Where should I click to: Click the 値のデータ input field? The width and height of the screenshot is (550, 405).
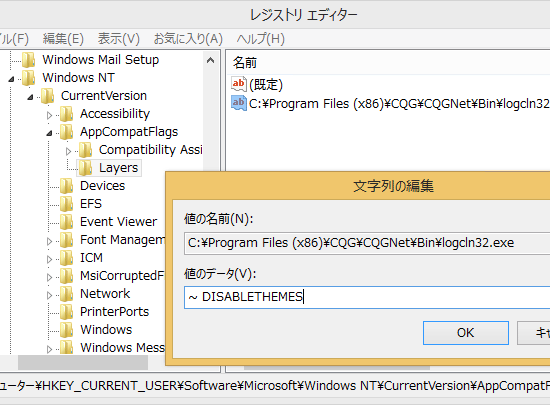click(x=367, y=297)
